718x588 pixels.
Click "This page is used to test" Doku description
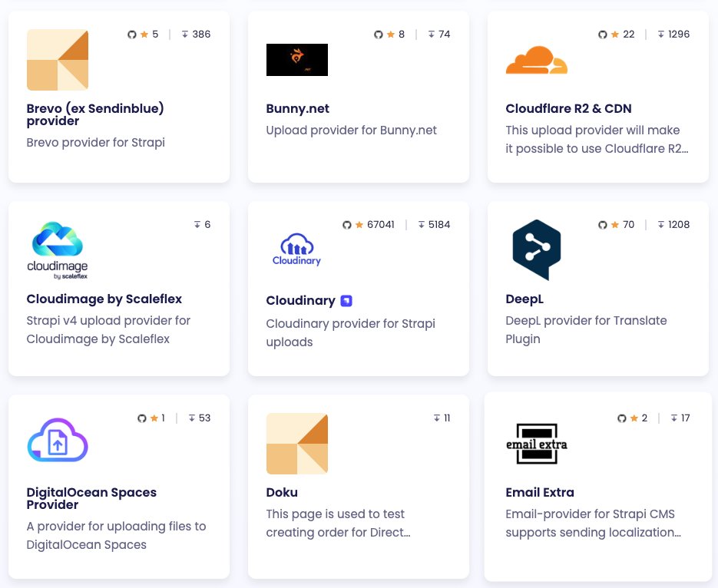[339, 523]
